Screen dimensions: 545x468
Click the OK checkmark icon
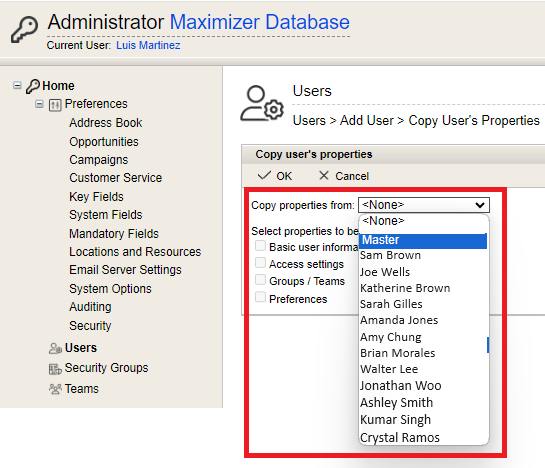[264, 175]
